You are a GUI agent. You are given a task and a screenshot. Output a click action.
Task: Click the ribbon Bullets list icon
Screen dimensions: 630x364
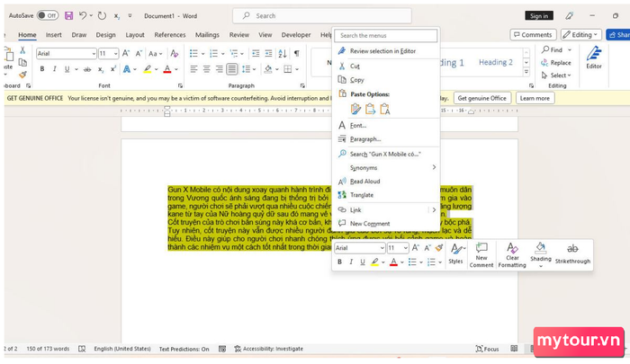[193, 53]
